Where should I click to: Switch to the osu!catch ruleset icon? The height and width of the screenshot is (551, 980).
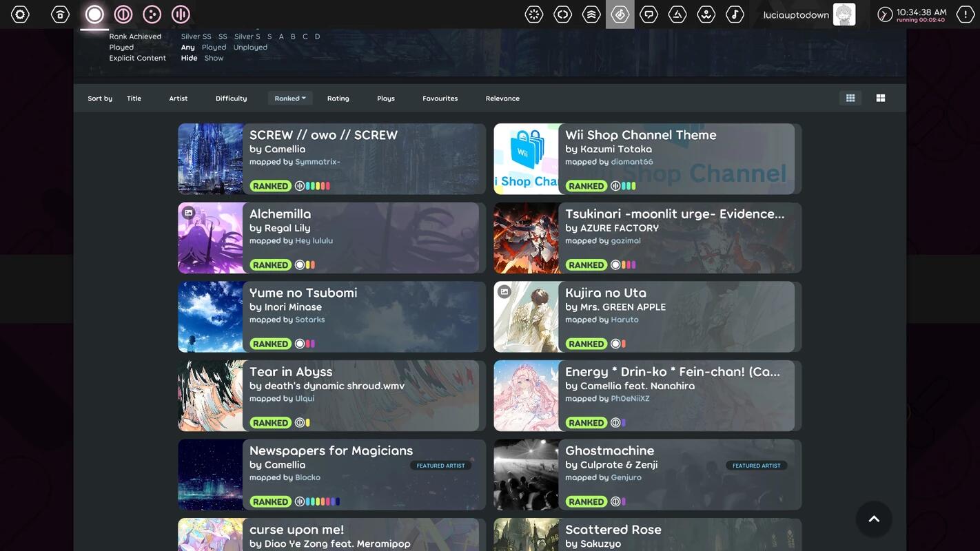tap(152, 14)
